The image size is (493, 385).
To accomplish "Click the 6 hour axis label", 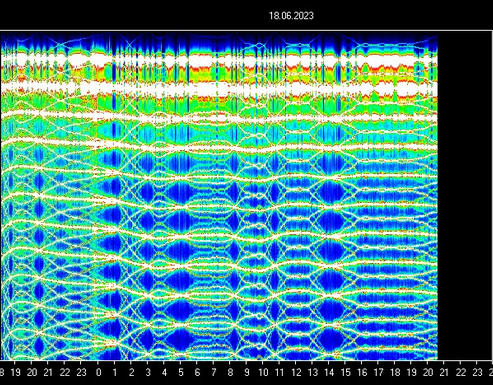I will [x=197, y=372].
